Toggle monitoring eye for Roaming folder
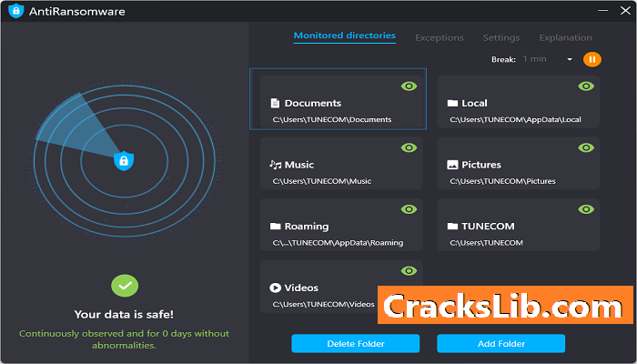637x364 pixels. (x=409, y=209)
